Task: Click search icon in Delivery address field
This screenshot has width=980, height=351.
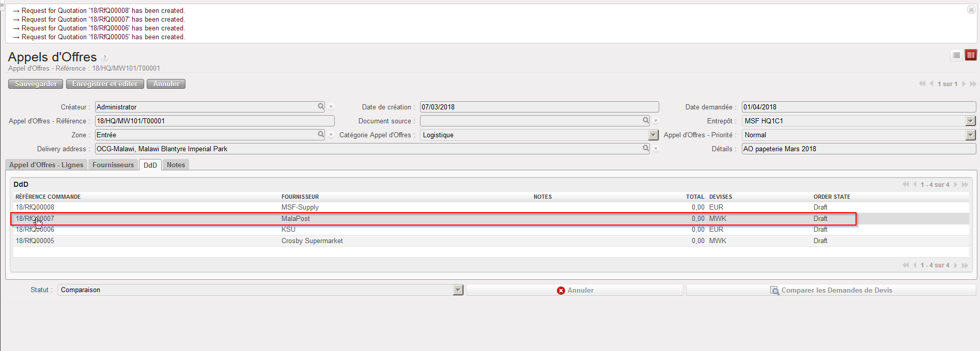Action: [646, 148]
